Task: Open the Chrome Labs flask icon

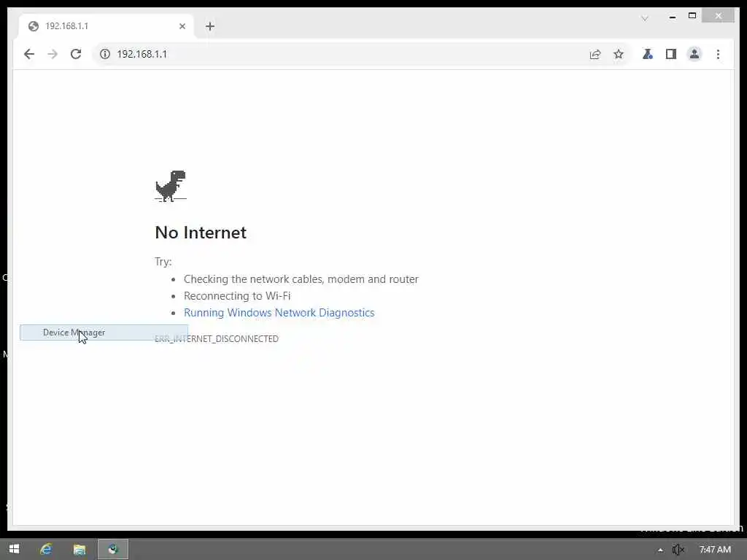Action: [x=648, y=54]
